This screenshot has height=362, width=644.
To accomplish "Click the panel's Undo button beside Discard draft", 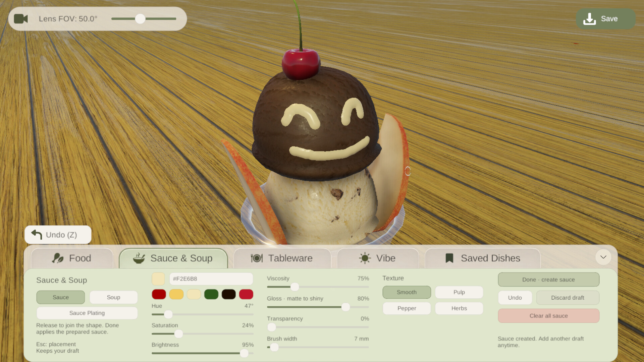I will 515,298.
